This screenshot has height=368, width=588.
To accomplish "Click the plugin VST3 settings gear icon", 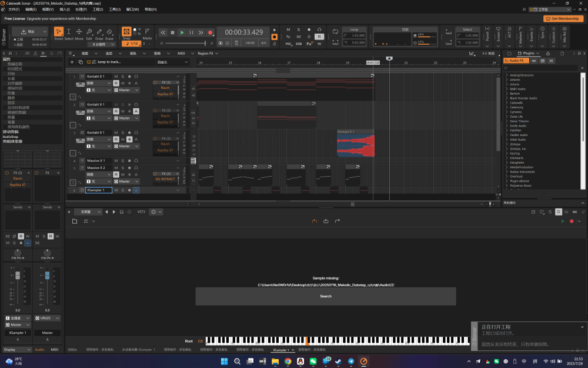I will [x=153, y=212].
